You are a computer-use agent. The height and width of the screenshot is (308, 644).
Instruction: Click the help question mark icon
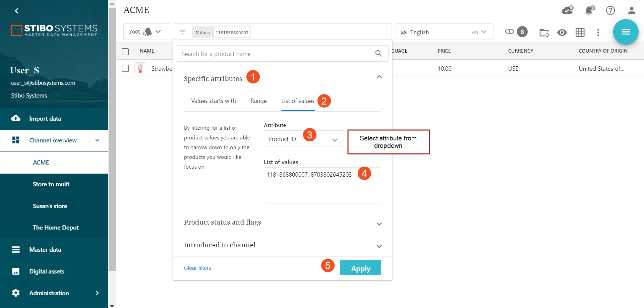(610, 11)
